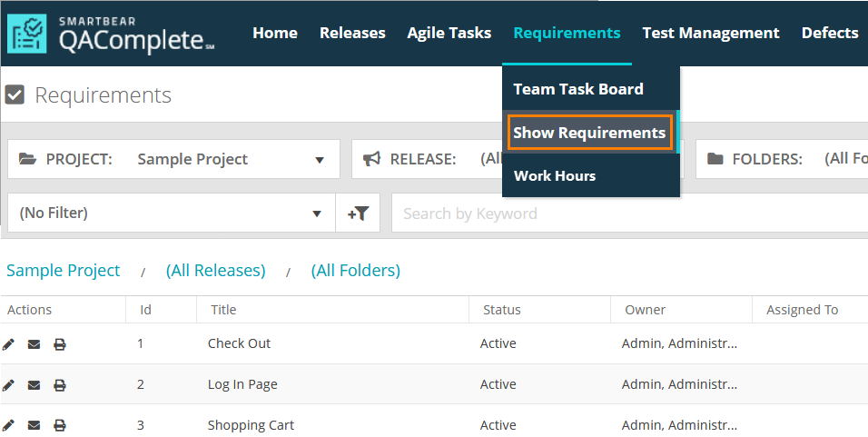Open Work Hours from Requirements menu
The image size is (868, 437).
(555, 175)
